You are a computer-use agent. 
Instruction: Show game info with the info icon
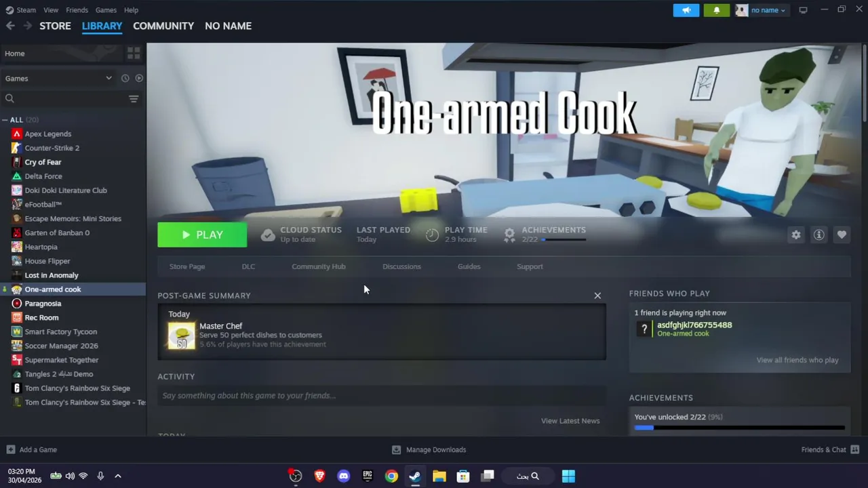click(819, 235)
